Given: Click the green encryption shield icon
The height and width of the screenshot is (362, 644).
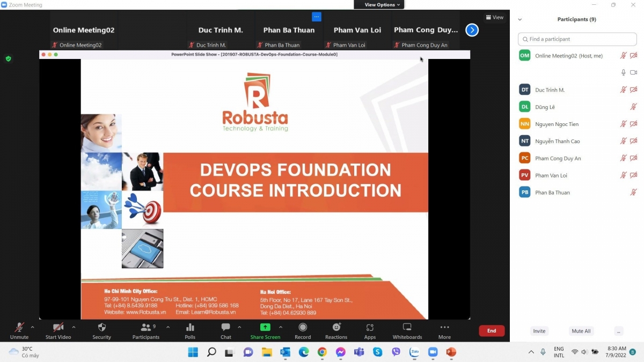Looking at the screenshot, I should [8, 58].
